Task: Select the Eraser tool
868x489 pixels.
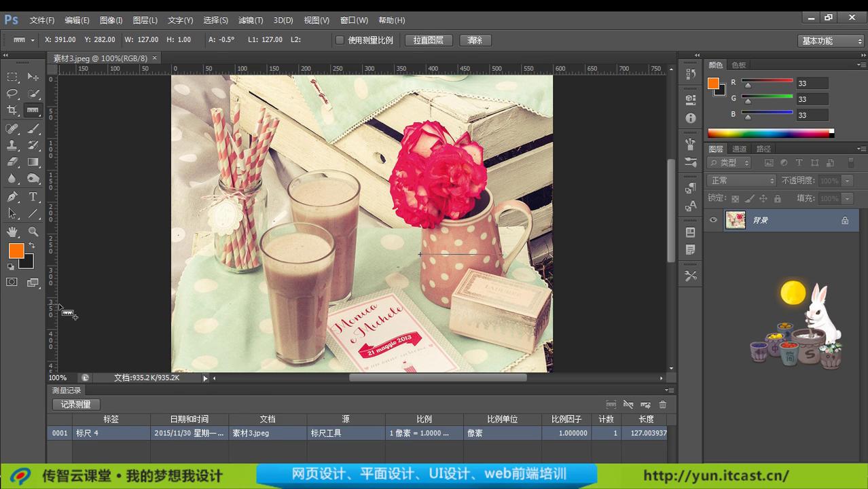Action: click(10, 162)
